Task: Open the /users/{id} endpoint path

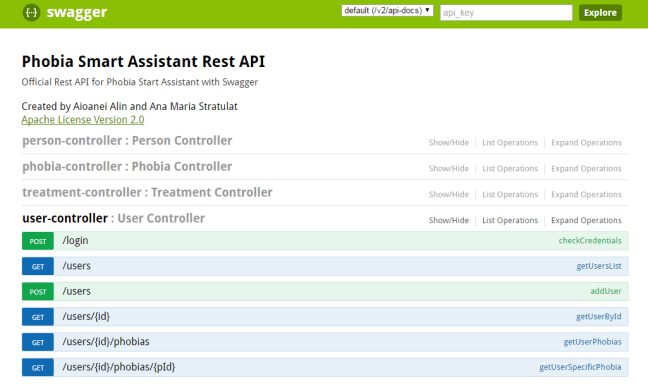Action: click(x=86, y=317)
